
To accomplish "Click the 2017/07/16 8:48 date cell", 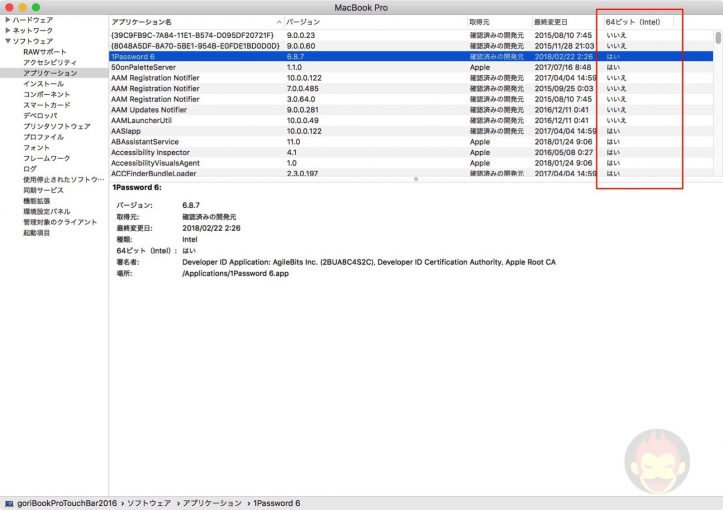I will 563,67.
